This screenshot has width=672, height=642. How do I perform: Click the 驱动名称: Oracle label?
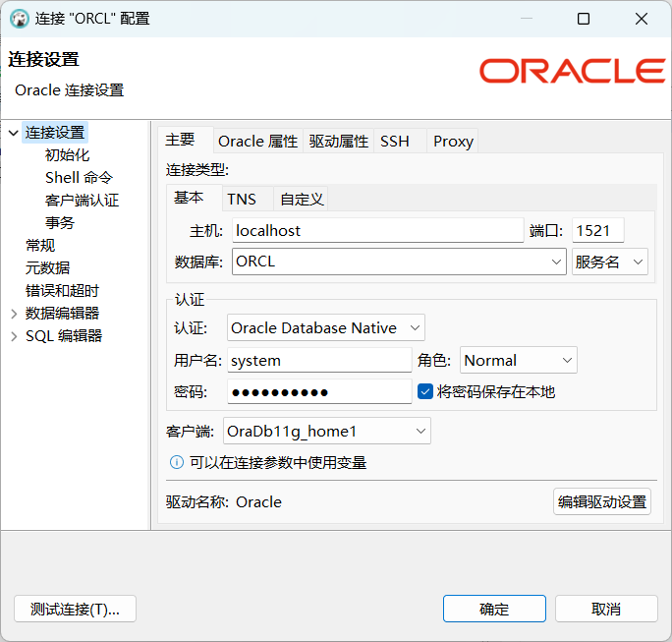pos(224,501)
